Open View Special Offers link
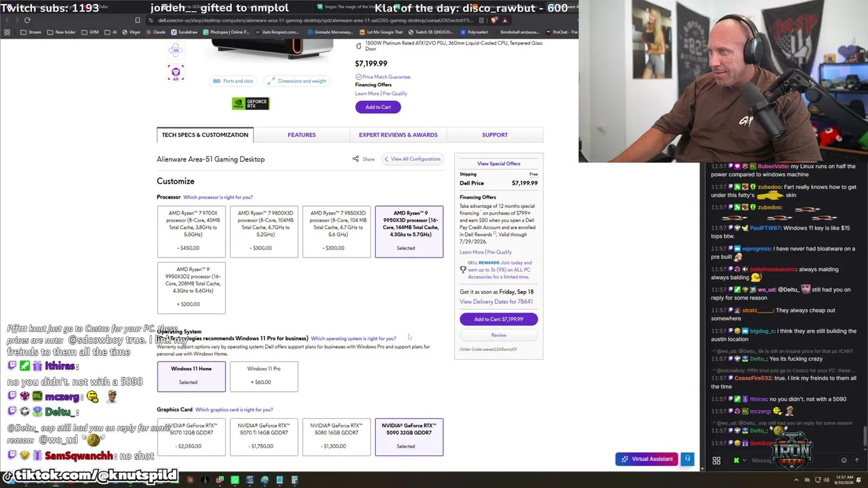Image resolution: width=868 pixels, height=488 pixels. tap(498, 163)
